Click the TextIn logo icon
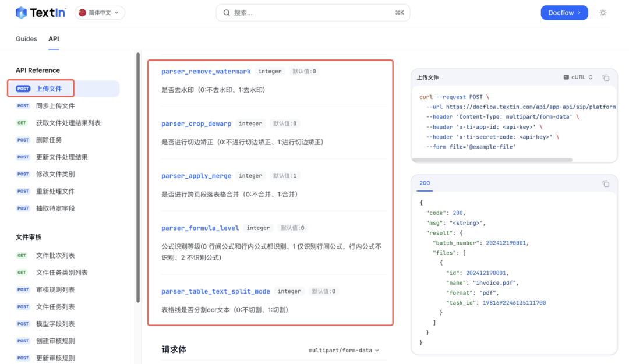The image size is (629, 364). [22, 12]
